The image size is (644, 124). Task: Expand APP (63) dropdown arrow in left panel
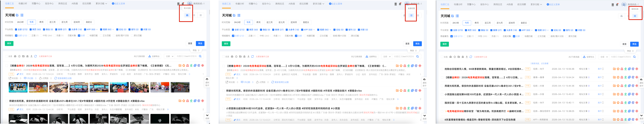[x=97, y=30]
